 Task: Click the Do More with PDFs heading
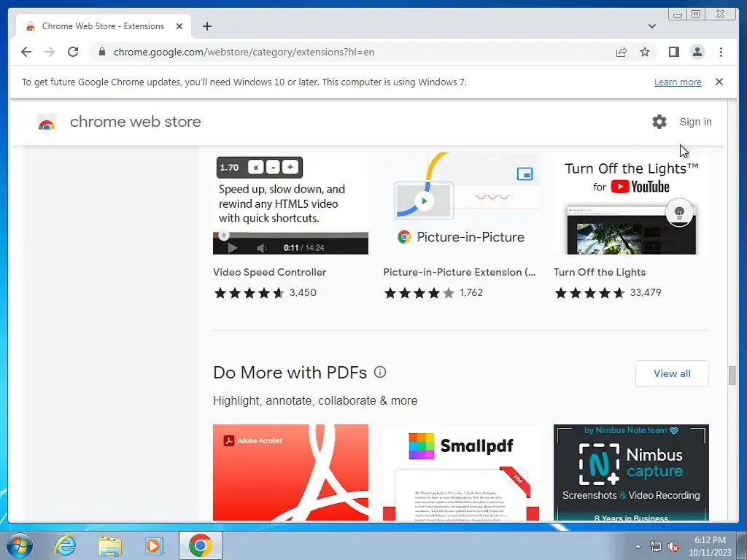tap(290, 373)
